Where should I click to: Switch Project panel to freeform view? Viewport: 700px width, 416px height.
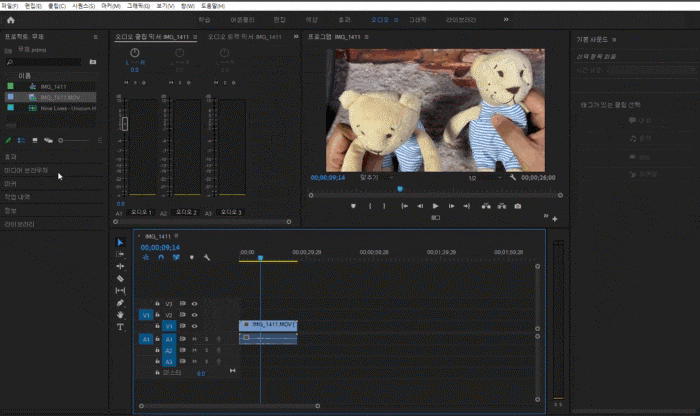click(x=48, y=140)
